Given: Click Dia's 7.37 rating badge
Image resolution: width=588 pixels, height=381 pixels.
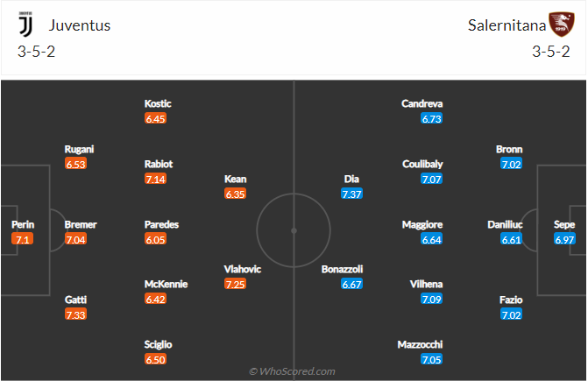Looking at the screenshot, I should click(351, 194).
